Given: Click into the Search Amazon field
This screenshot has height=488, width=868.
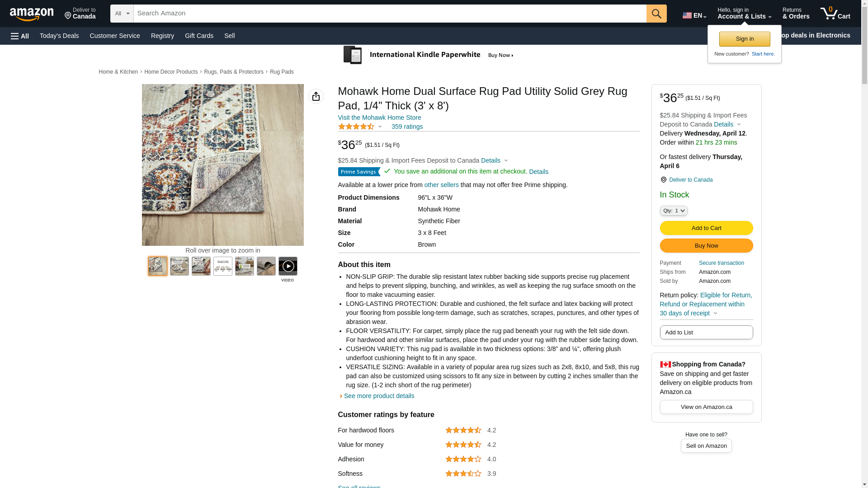Looking at the screenshot, I should point(389,14).
